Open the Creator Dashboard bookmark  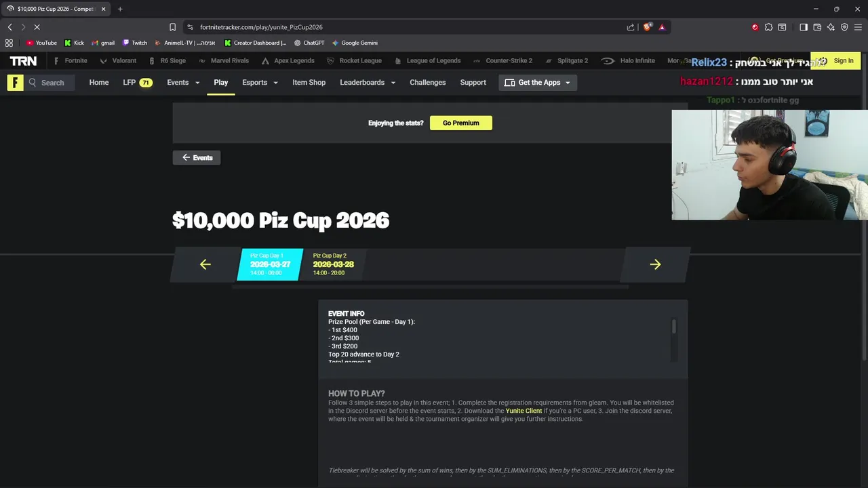point(256,43)
